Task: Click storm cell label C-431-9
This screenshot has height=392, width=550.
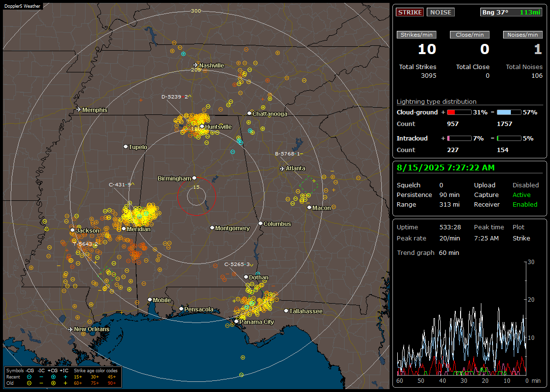Action: point(121,184)
